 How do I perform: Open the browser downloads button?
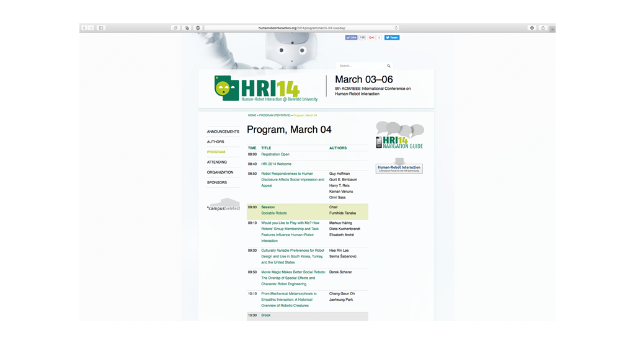pos(531,28)
